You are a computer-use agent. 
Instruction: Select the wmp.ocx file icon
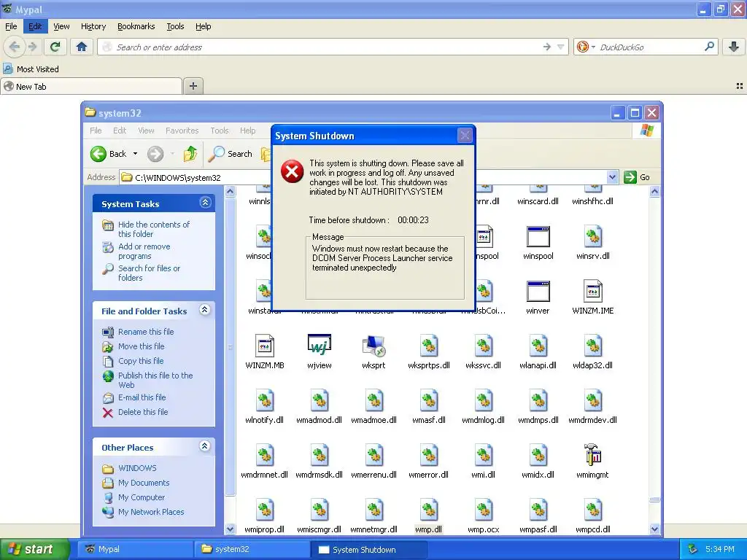coord(483,509)
